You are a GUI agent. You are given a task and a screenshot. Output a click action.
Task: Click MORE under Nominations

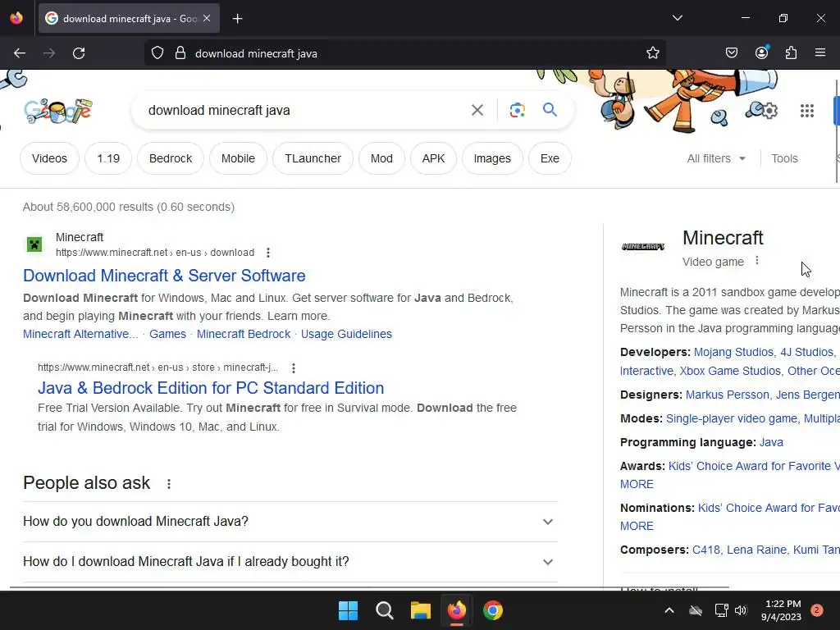637,526
